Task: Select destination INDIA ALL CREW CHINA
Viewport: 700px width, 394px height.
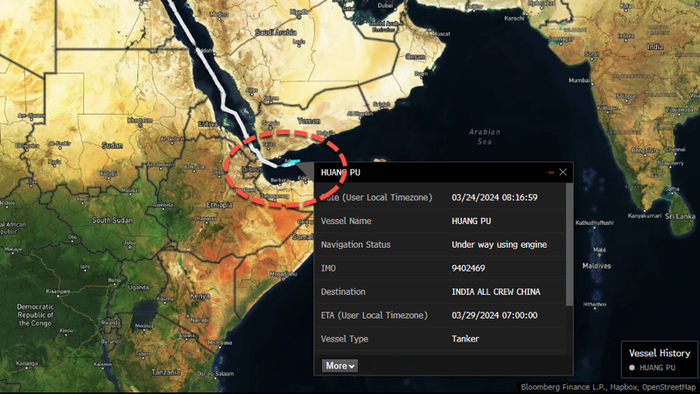Action: 496,292
